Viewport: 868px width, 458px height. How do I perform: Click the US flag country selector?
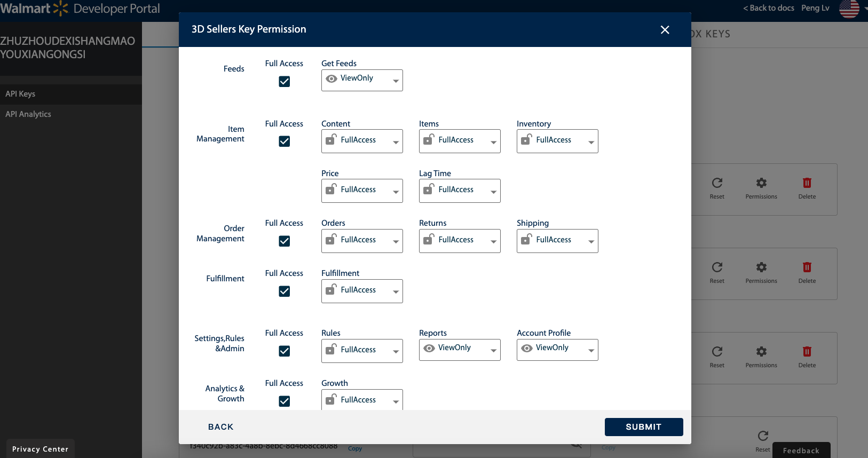[x=849, y=8]
